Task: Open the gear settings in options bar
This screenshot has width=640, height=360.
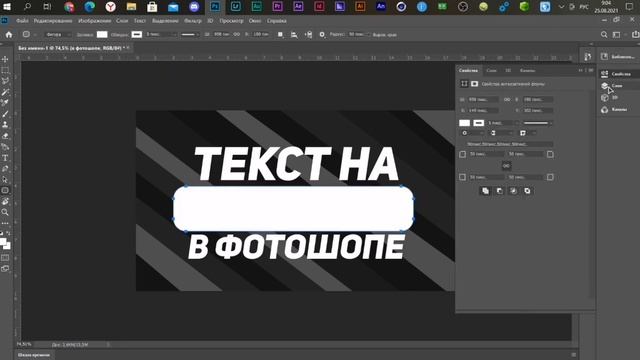Action: click(x=322, y=35)
